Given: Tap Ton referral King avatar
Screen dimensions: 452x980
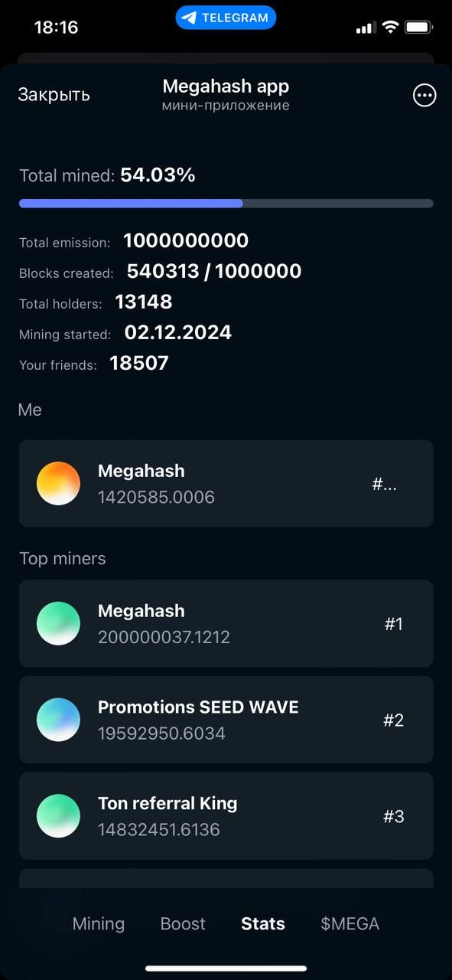Looking at the screenshot, I should tap(58, 816).
